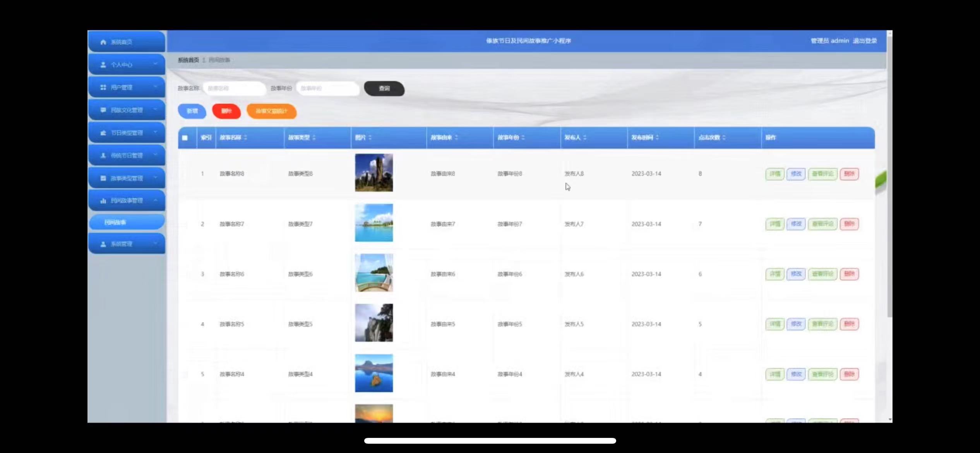The height and width of the screenshot is (453, 980).
Task: Click 退出登录 in the top bar
Action: coord(865,41)
